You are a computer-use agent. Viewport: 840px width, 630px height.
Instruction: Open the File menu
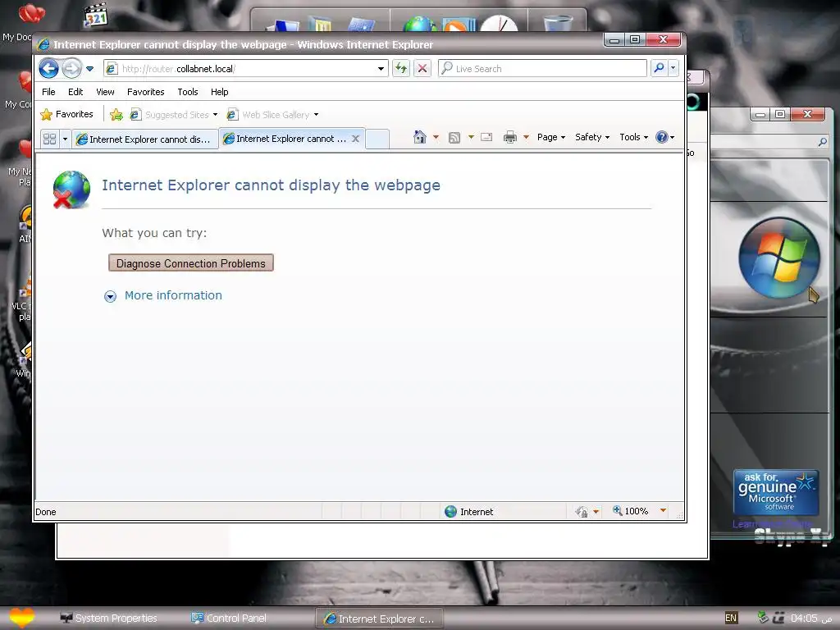[48, 92]
